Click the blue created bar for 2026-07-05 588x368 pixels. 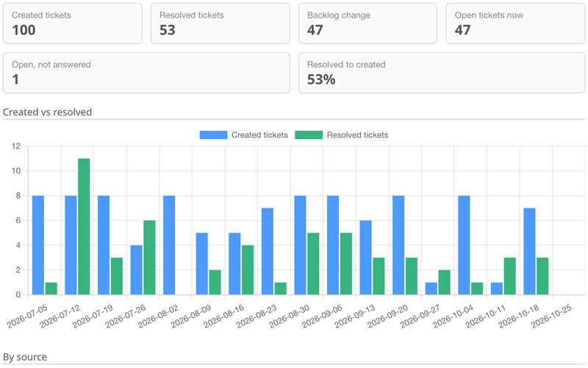tap(38, 245)
